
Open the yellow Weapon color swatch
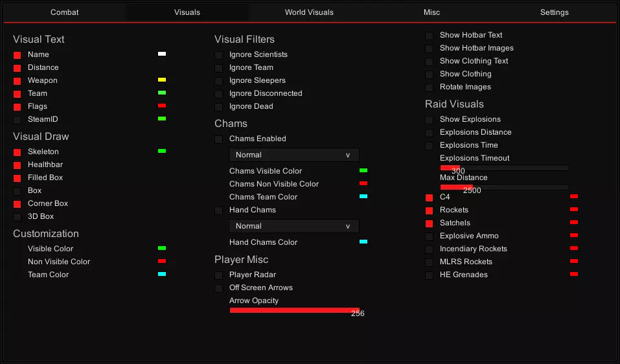click(x=162, y=80)
